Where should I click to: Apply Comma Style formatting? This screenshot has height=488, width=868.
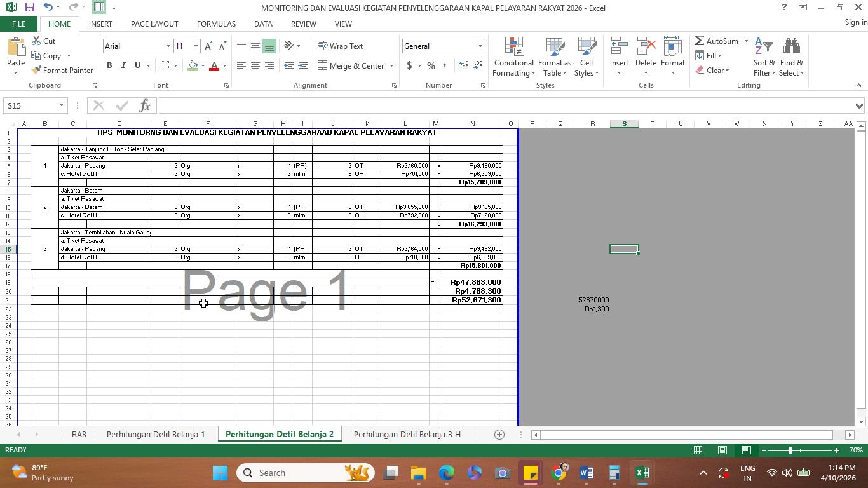click(x=444, y=65)
